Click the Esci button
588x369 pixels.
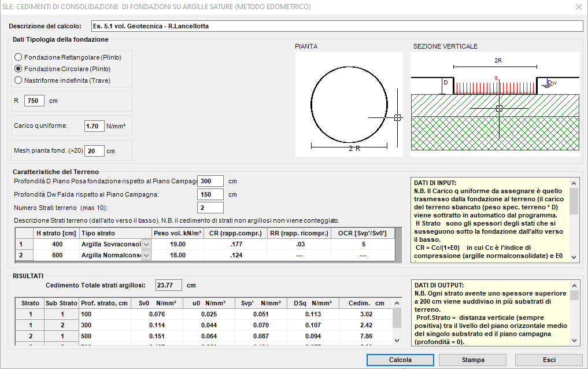coord(549,360)
